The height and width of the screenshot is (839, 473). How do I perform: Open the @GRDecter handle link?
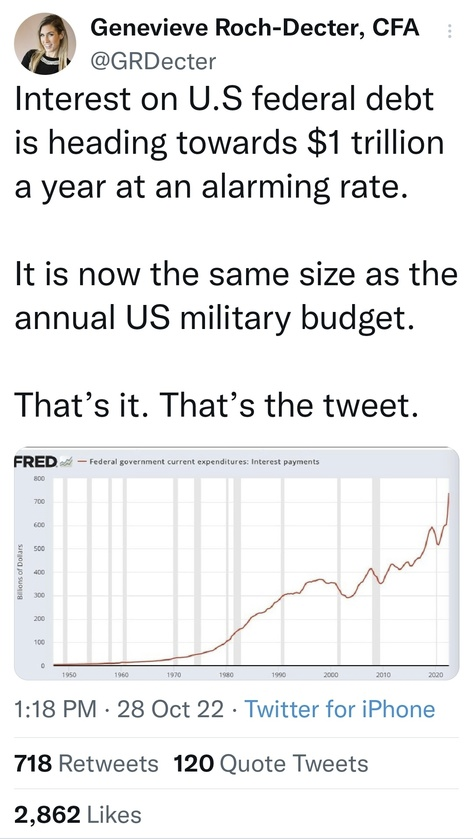[153, 63]
